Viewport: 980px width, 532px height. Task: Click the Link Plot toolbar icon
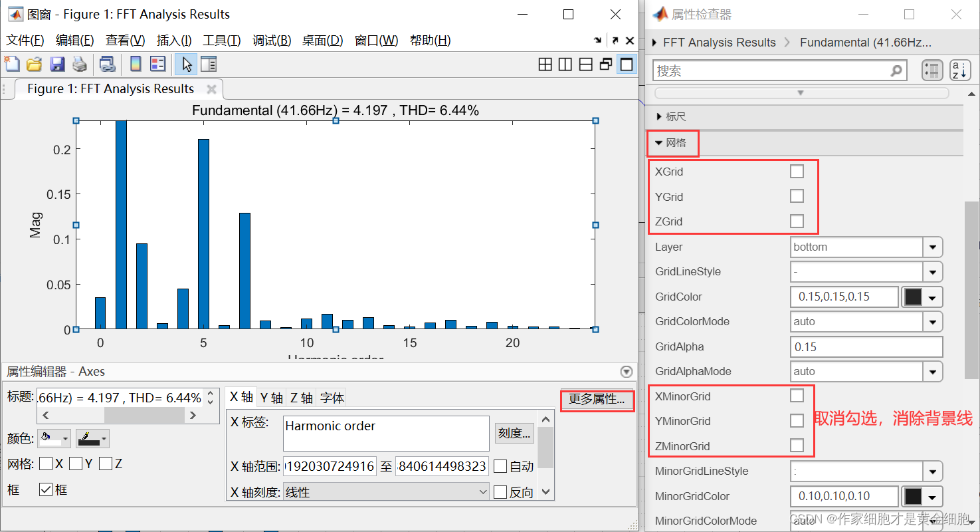(x=107, y=64)
